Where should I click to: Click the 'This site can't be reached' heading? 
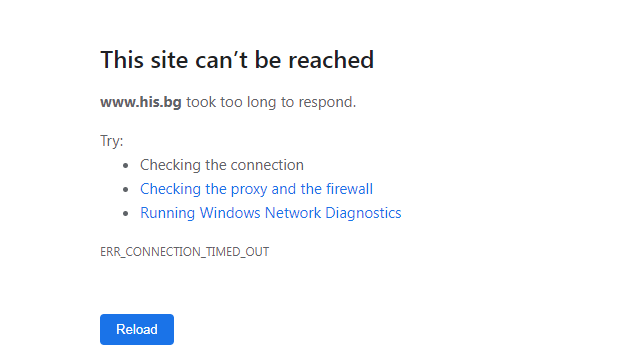point(237,60)
